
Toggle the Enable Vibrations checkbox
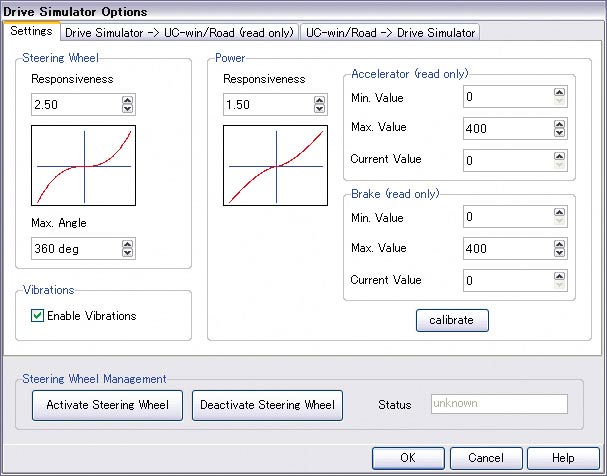[37, 316]
